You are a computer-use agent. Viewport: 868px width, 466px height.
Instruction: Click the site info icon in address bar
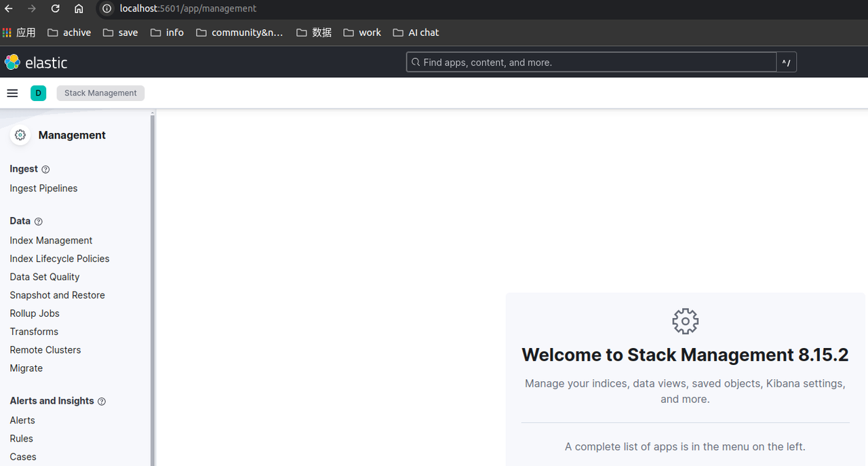(106, 9)
